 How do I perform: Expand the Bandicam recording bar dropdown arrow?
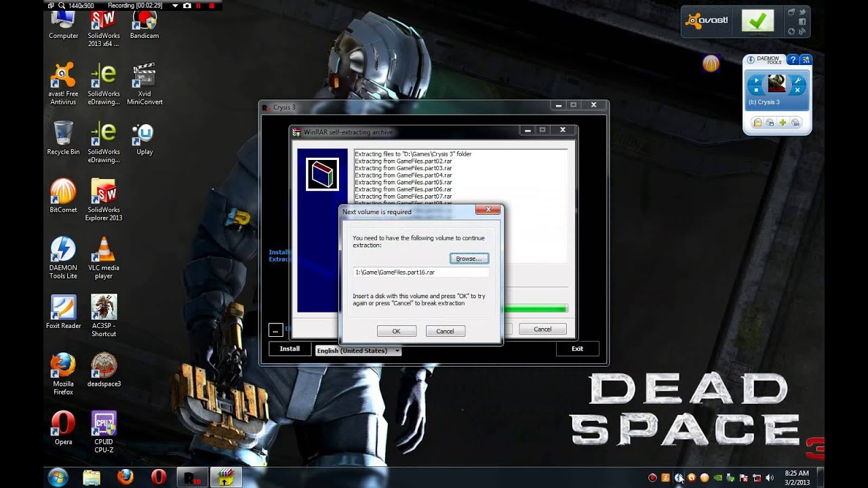tap(175, 5)
